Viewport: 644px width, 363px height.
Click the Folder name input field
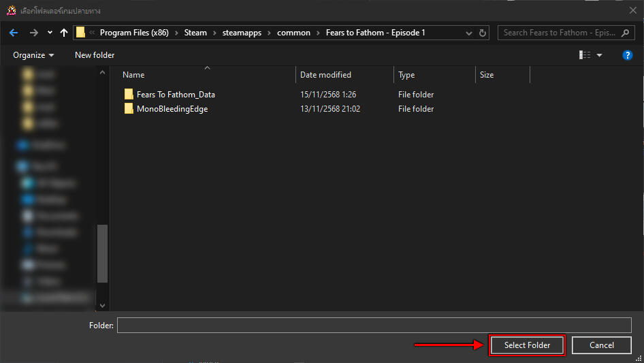(x=374, y=326)
